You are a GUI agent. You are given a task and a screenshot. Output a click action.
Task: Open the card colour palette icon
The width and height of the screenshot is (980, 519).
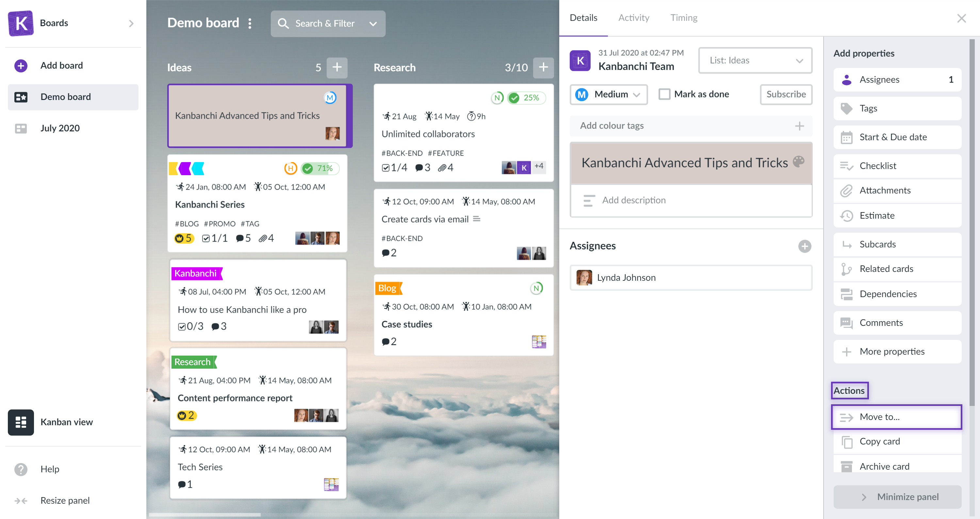click(x=798, y=162)
